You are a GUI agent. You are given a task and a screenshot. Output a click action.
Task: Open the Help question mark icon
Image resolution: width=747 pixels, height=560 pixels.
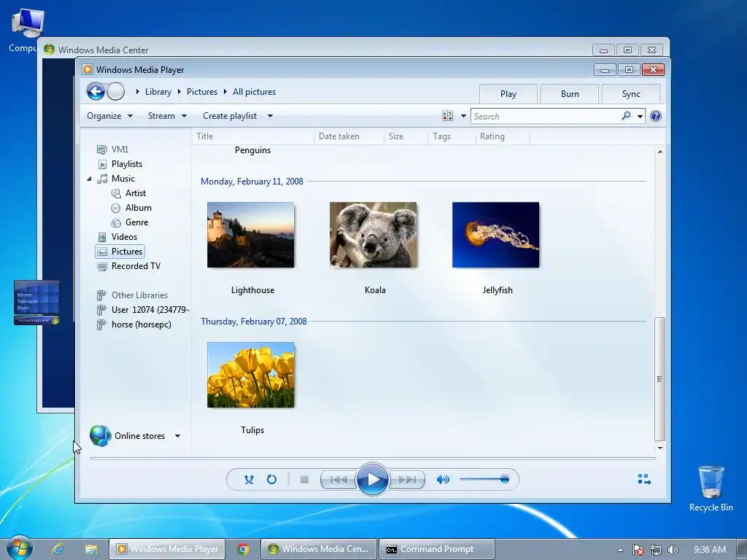pyautogui.click(x=656, y=116)
